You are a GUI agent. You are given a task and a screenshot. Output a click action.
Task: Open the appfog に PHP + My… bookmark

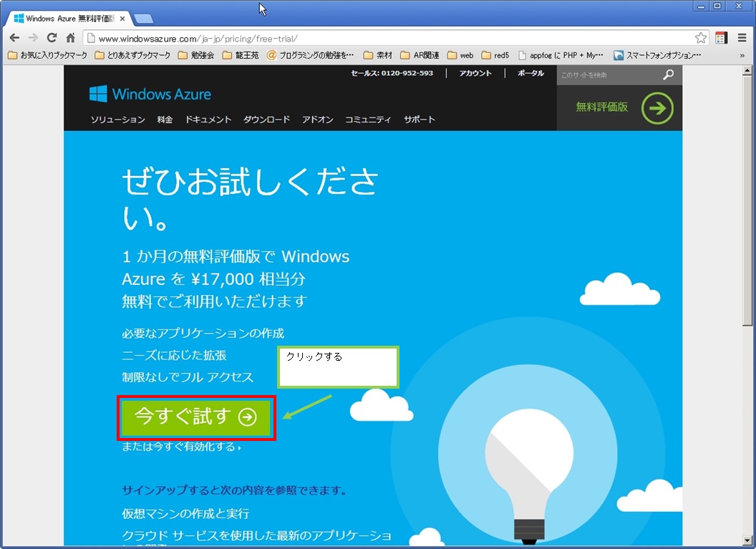pyautogui.click(x=561, y=55)
